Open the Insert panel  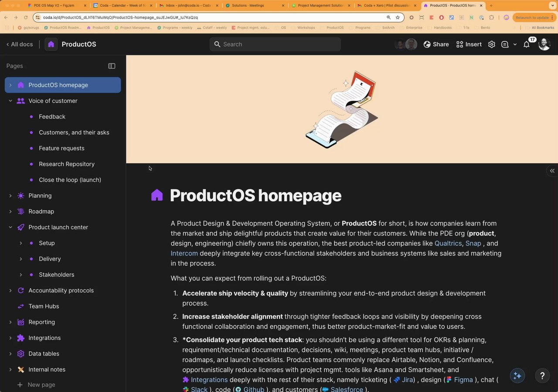tap(469, 44)
